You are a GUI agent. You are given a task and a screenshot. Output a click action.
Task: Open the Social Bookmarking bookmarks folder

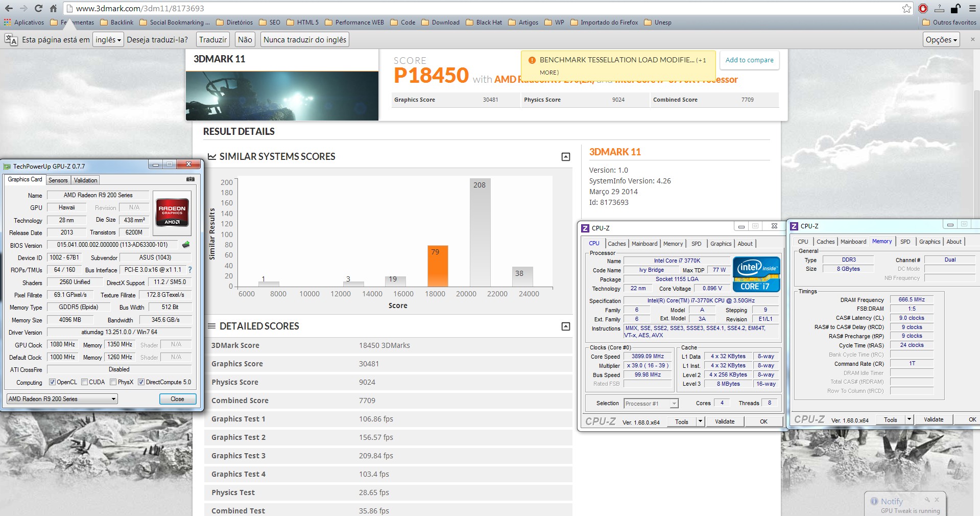[175, 22]
